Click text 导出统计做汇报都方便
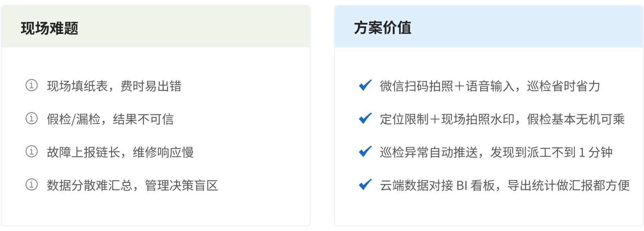The width and height of the screenshot is (644, 231). 568,186
